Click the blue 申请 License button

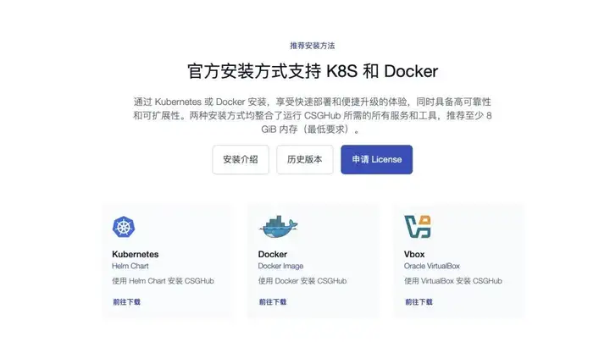tap(376, 159)
